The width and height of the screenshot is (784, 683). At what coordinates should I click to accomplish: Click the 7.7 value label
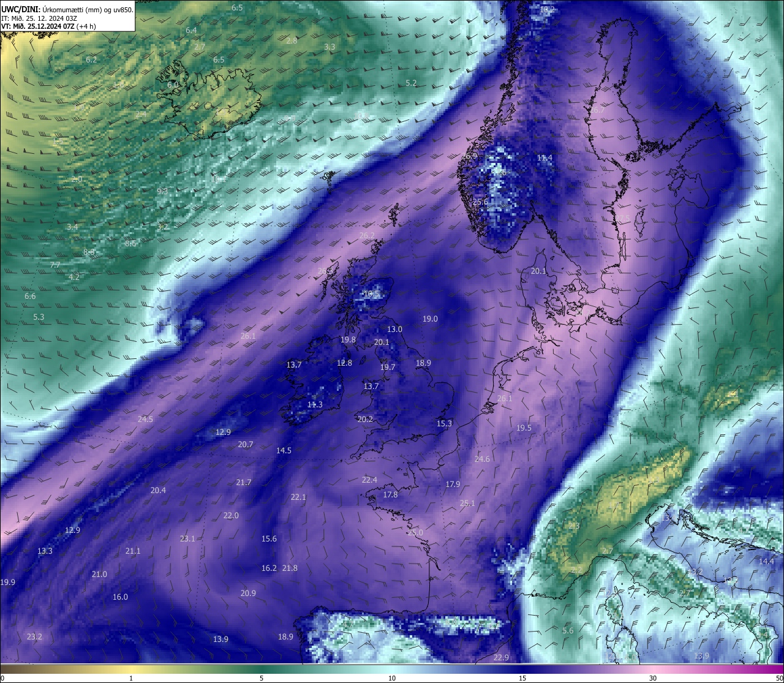[55, 265]
